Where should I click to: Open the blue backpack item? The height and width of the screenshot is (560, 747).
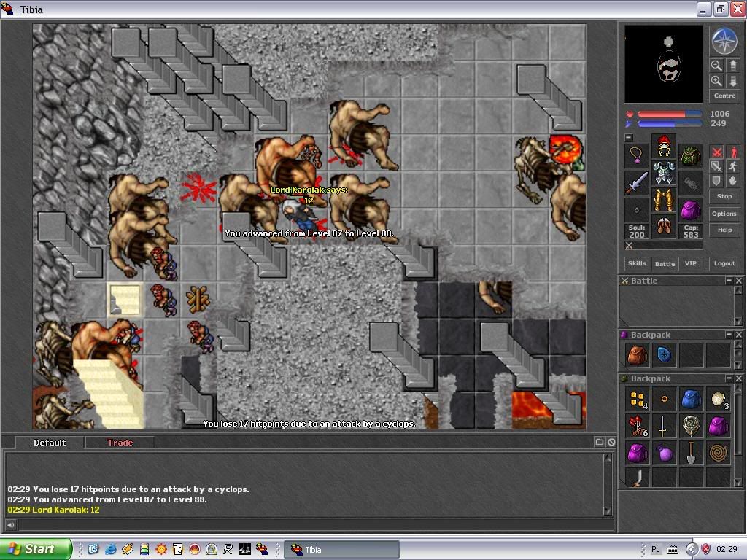point(692,400)
